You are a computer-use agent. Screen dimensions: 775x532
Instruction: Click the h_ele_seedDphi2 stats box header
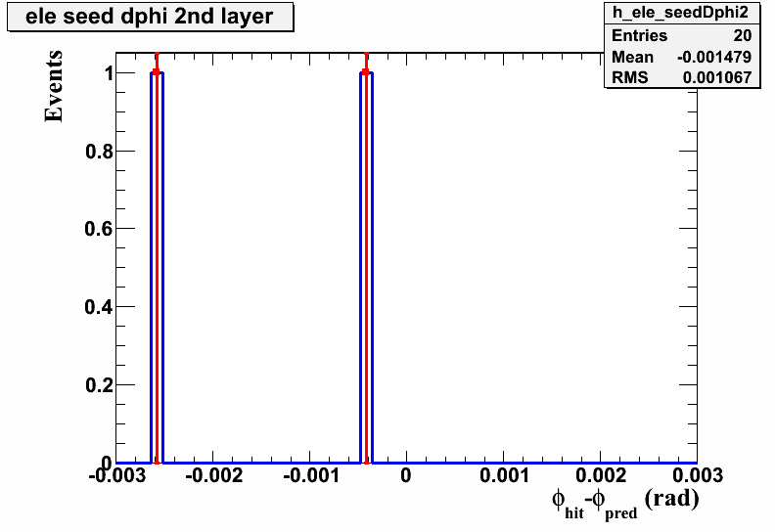[x=682, y=13]
